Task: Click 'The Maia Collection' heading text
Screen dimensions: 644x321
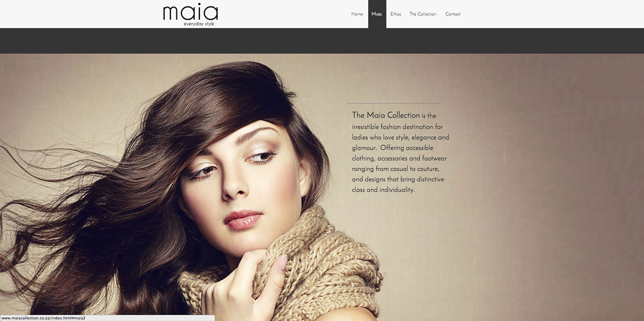Action: point(386,115)
